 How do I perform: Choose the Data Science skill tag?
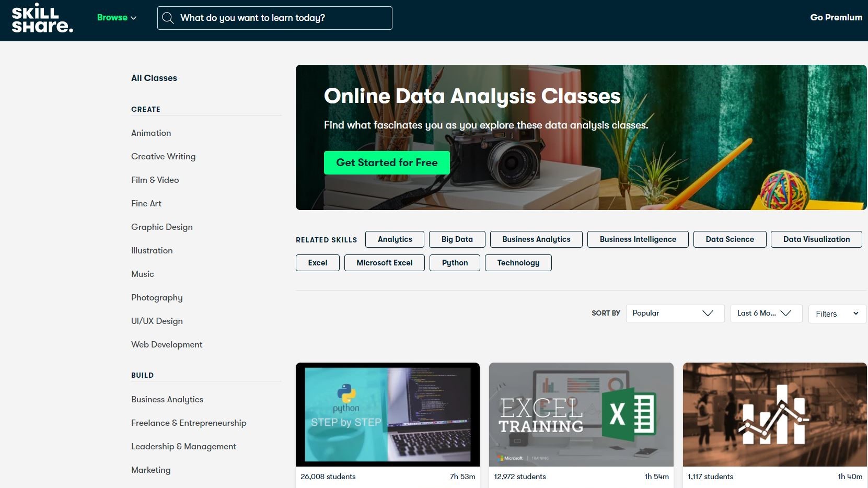730,239
